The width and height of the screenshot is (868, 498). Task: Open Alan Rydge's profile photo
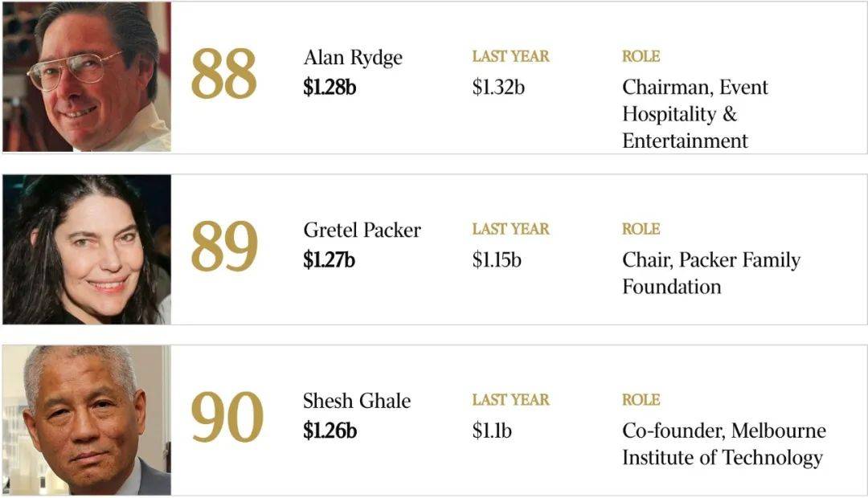click(87, 76)
